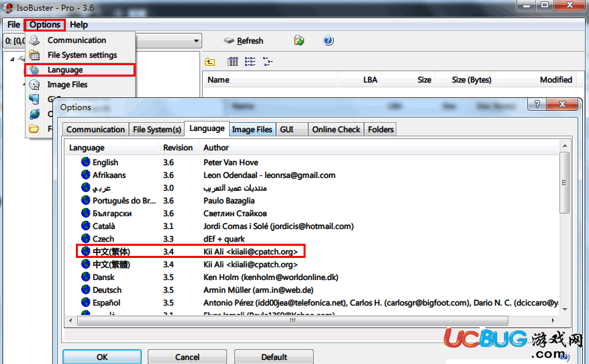Sort list by Revision column header
Image resolution: width=589 pixels, height=364 pixels.
(179, 148)
